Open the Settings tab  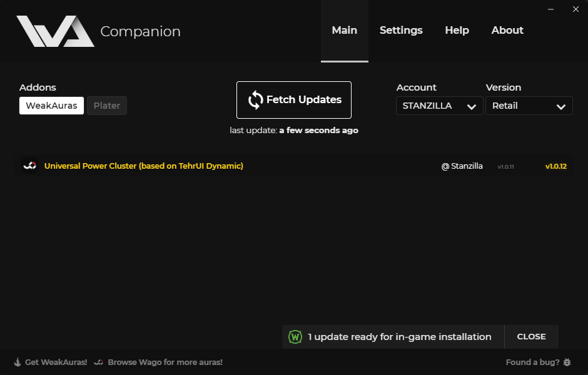[401, 31]
